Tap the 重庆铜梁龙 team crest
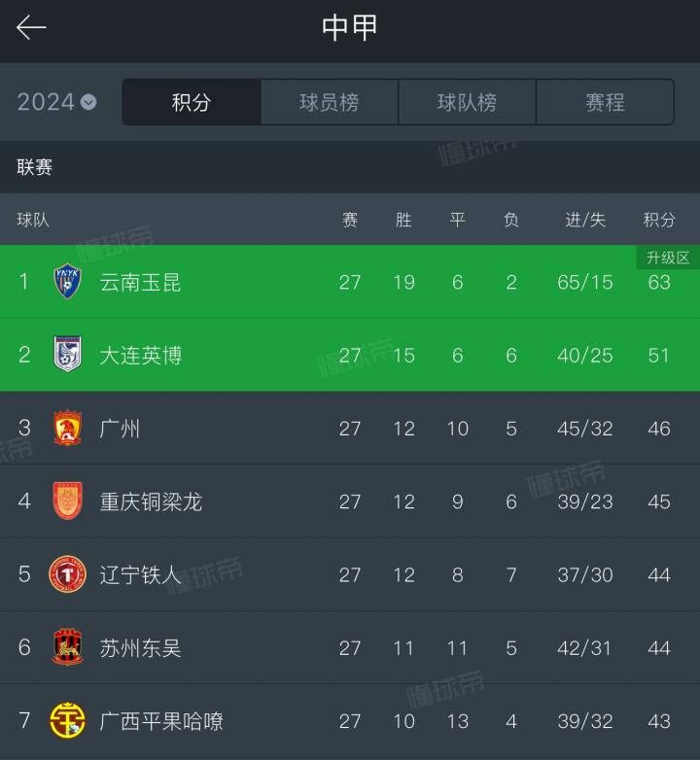 pyautogui.click(x=67, y=501)
